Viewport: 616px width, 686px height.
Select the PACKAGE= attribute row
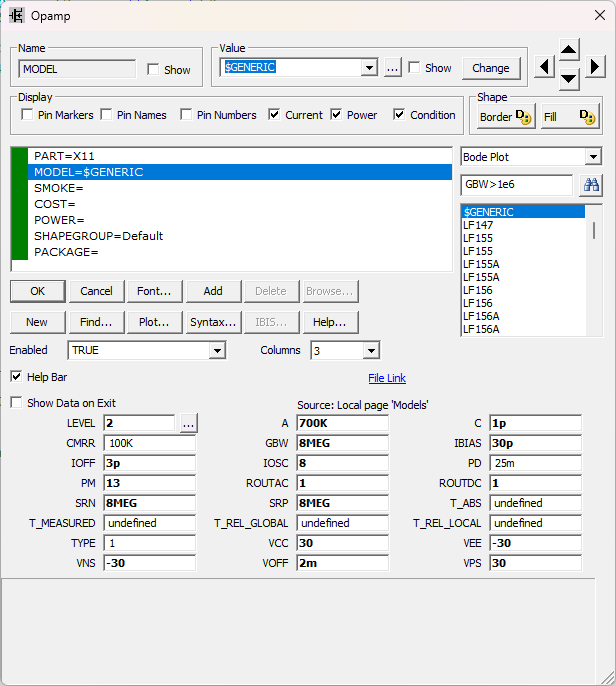point(240,252)
